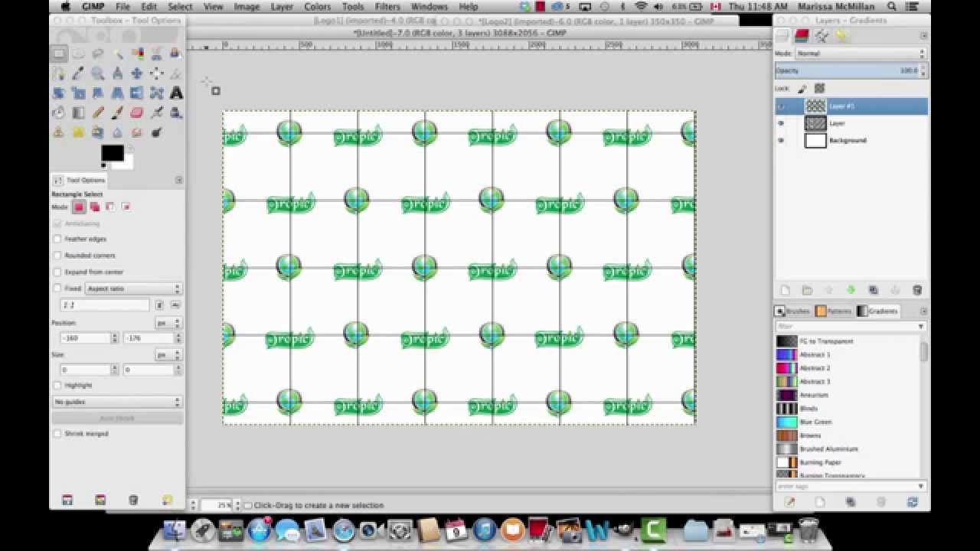
Task: Select the Airbrush tool
Action: point(156,112)
